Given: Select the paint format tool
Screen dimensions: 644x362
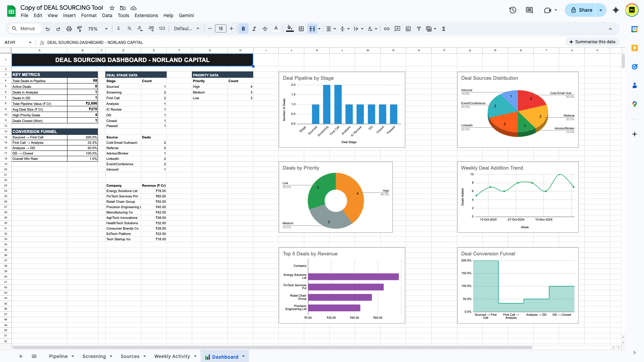Looking at the screenshot, I should click(x=79, y=29).
